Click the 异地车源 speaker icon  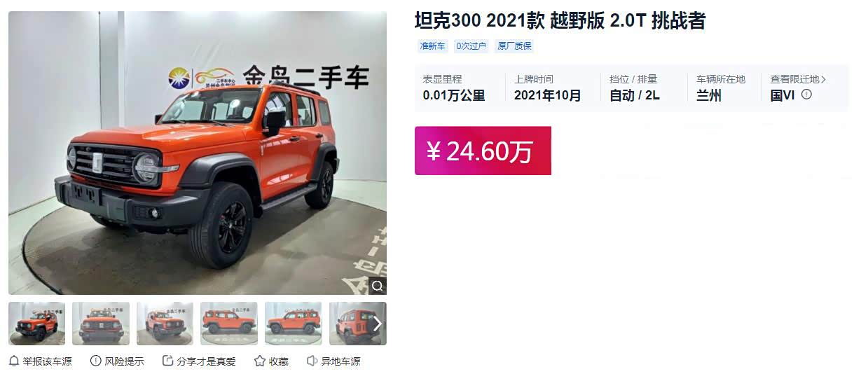click(x=312, y=361)
